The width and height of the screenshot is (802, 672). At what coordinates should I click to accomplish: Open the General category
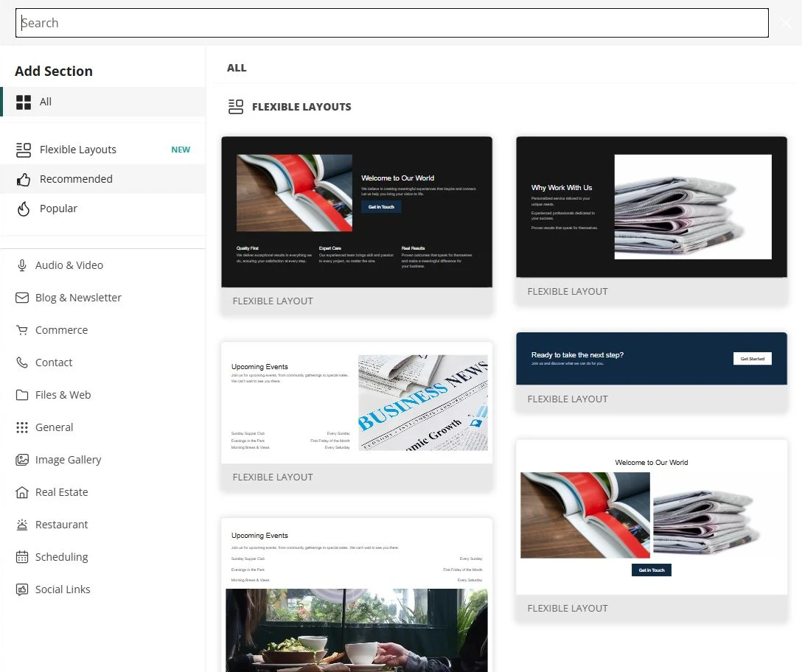click(x=102, y=427)
